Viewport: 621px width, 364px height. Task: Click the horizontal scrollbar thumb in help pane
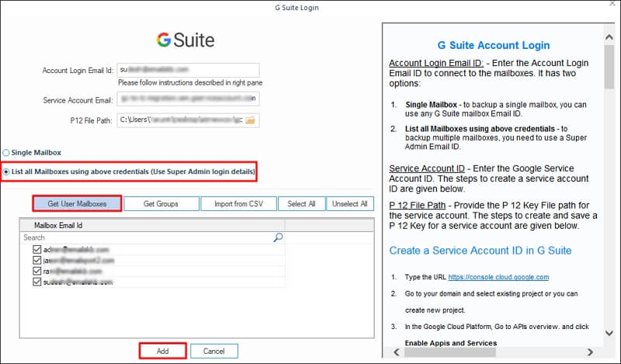pyautogui.click(x=450, y=352)
